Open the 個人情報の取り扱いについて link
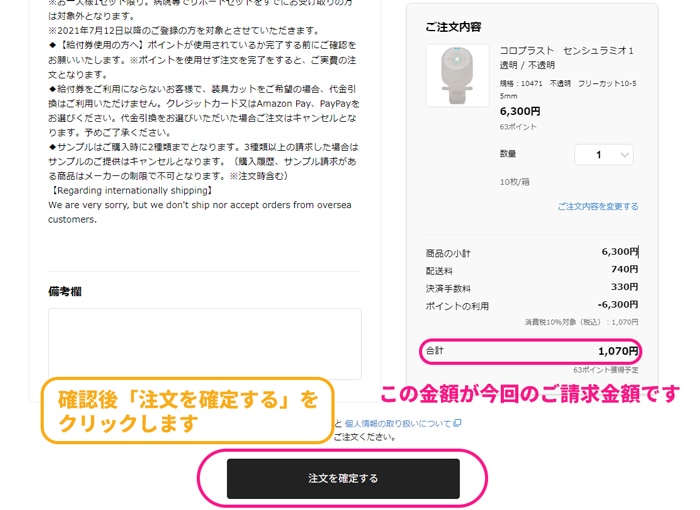The width and height of the screenshot is (700, 510). [397, 423]
